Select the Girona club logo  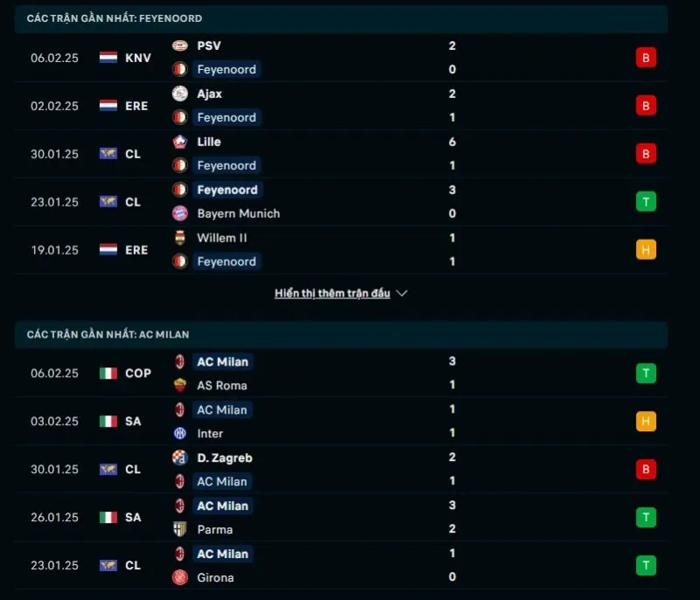(181, 577)
